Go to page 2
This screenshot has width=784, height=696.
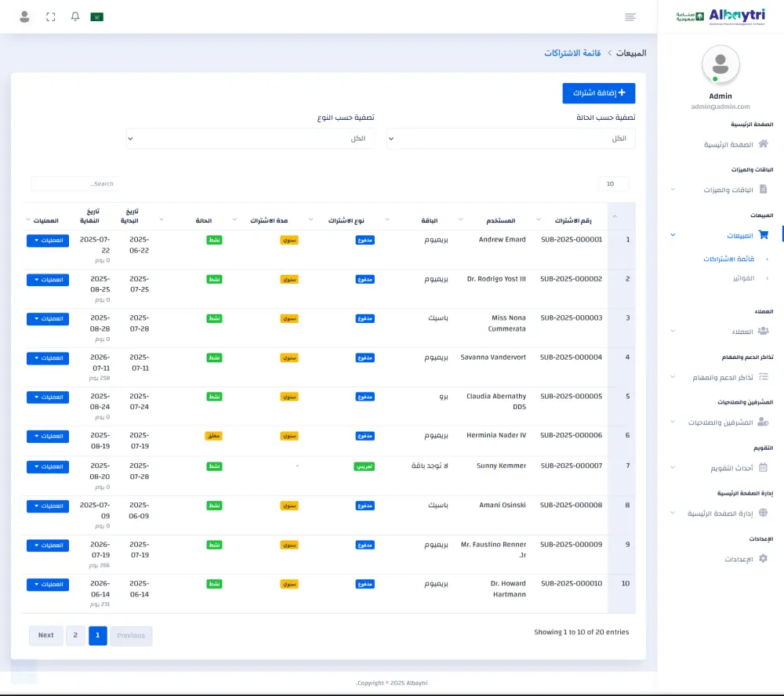[x=75, y=636]
